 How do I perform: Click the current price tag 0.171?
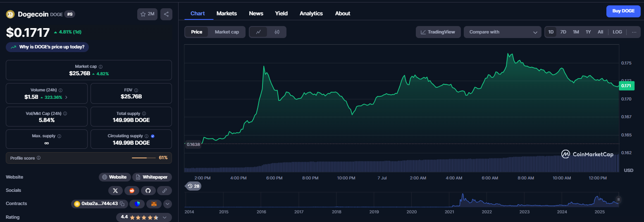point(626,86)
